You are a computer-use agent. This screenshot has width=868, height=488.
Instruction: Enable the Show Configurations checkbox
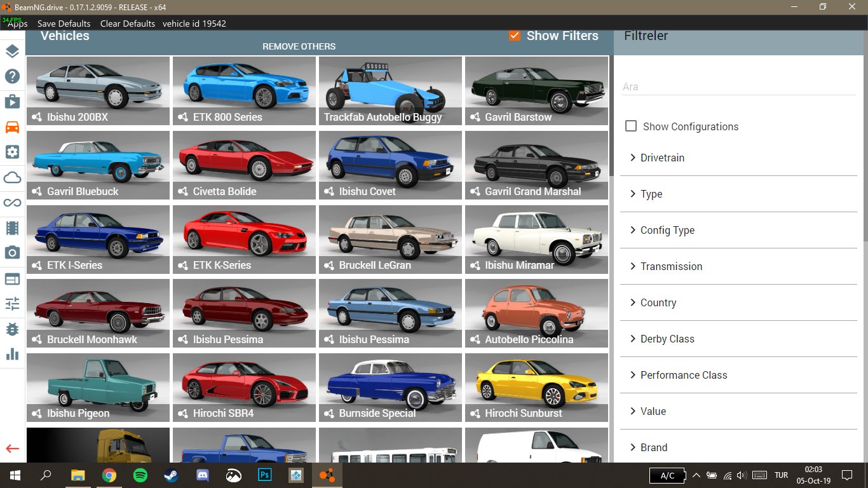click(631, 126)
